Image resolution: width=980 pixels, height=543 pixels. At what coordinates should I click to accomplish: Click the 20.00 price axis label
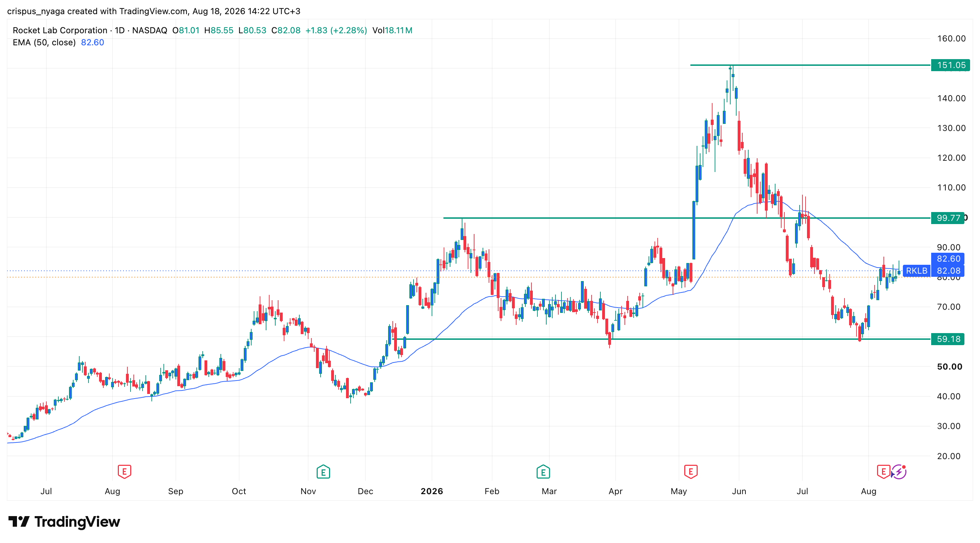[x=949, y=456]
